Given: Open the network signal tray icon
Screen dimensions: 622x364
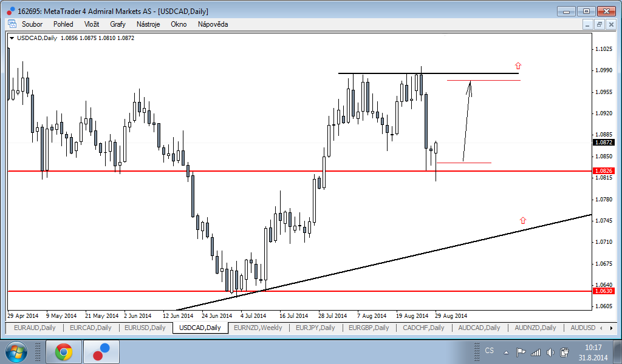Looking at the screenshot, I should tap(536, 352).
